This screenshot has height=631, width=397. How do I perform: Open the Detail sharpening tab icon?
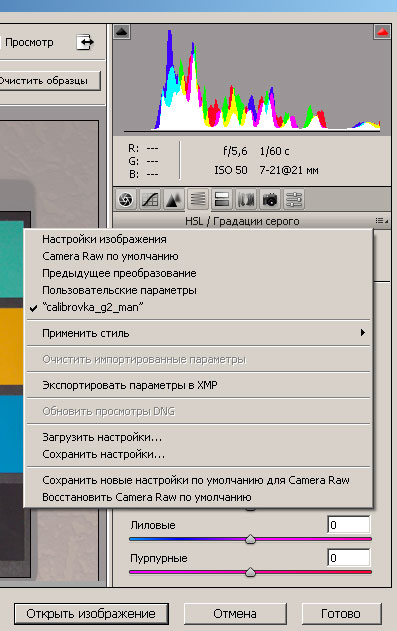tap(174, 199)
